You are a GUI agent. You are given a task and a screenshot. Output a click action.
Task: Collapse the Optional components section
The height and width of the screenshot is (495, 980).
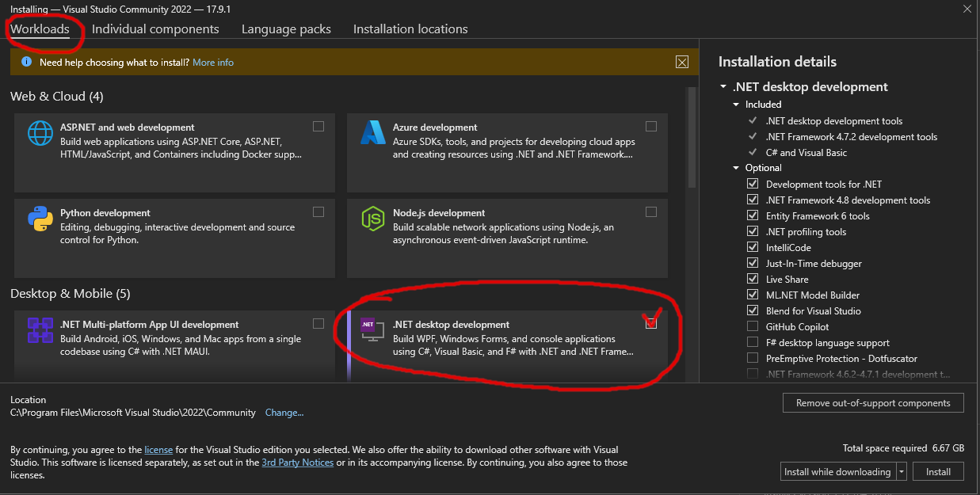tap(736, 168)
